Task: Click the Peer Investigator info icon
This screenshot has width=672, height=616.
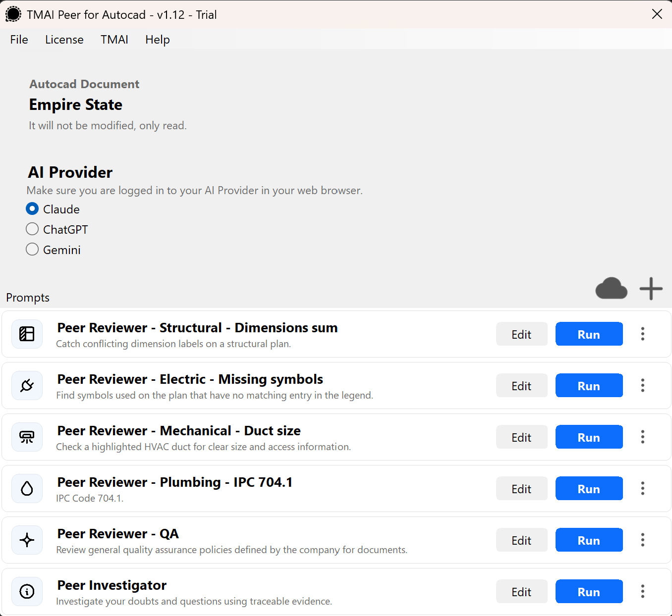Action: click(27, 591)
